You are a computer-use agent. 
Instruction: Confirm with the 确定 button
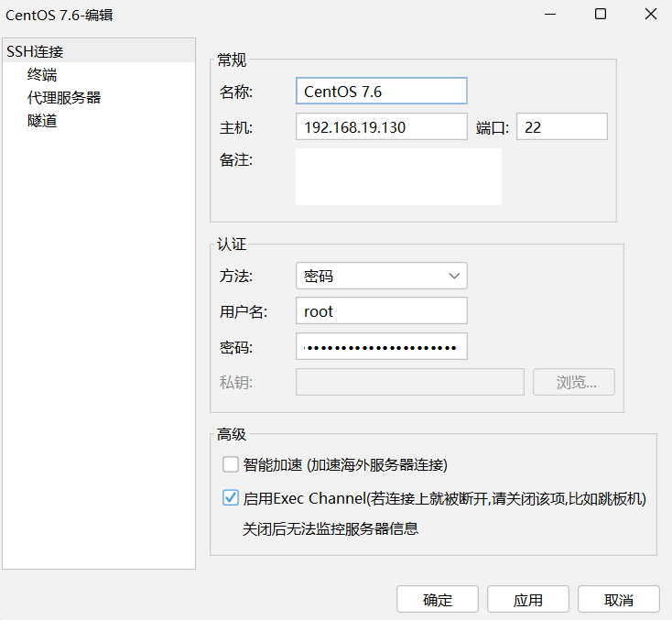[x=438, y=600]
